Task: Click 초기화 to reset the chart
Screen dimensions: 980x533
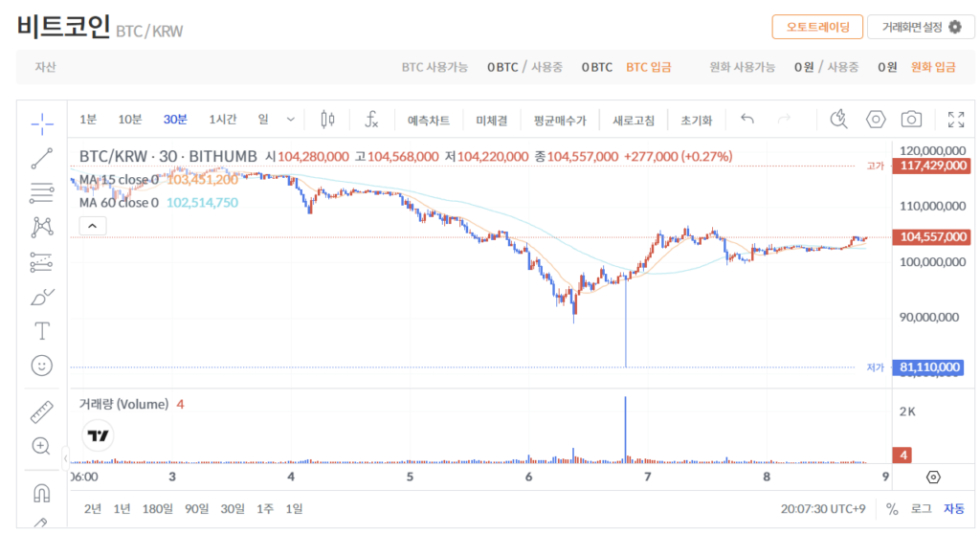Action: point(697,121)
